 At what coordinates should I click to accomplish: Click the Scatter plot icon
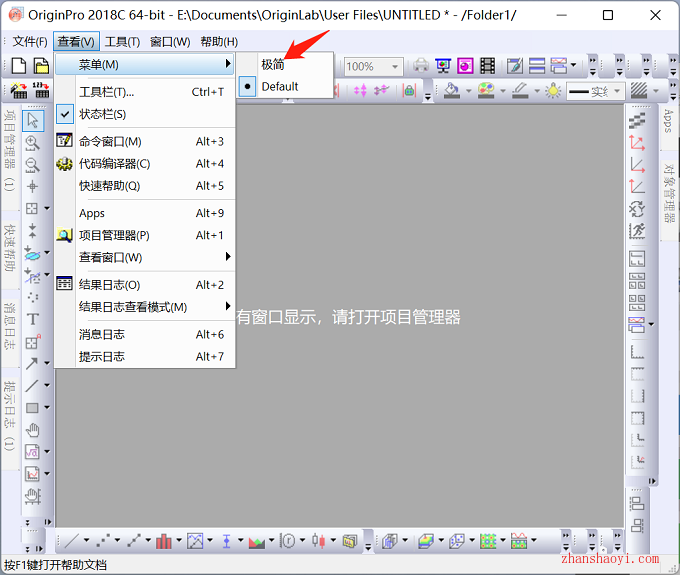pyautogui.click(x=103, y=540)
